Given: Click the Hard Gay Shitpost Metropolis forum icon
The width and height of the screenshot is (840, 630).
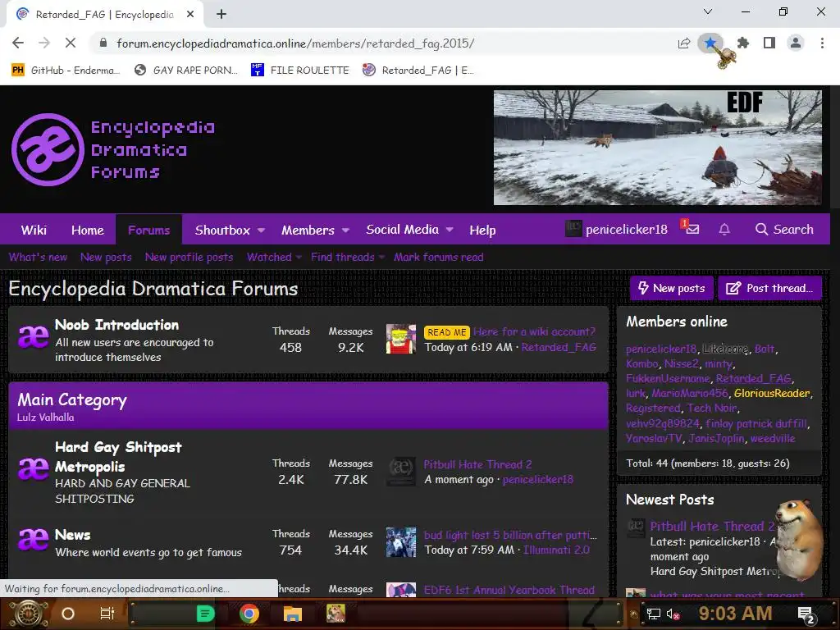Looking at the screenshot, I should 33,468.
